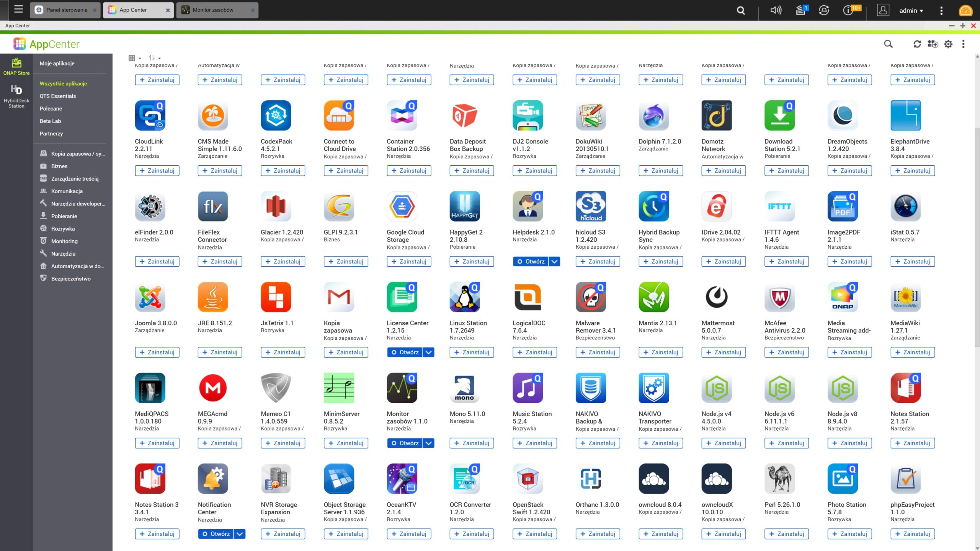Screen dimensions: 980x551
Task: Open the Rozrywka category
Action: 63,229
